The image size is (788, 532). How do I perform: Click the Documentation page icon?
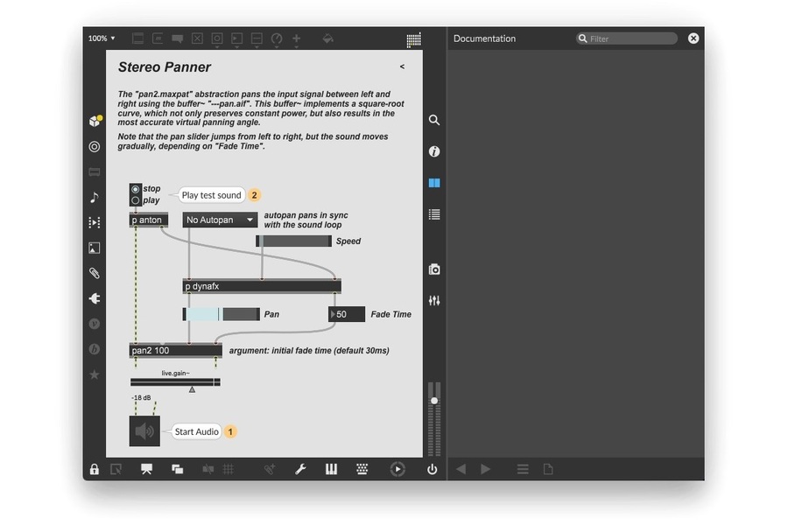point(548,469)
